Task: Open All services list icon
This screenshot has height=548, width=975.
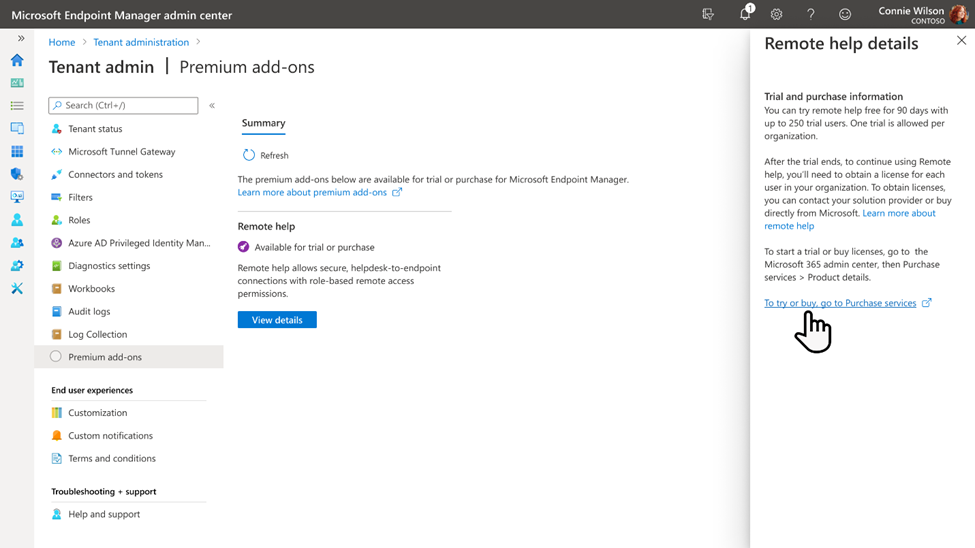Action: pos(17,106)
